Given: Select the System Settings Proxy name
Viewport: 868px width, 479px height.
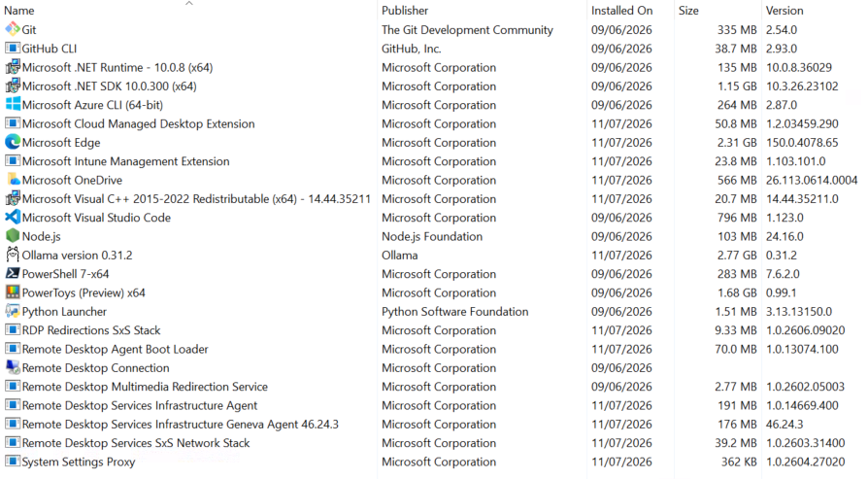Looking at the screenshot, I should pos(79,462).
